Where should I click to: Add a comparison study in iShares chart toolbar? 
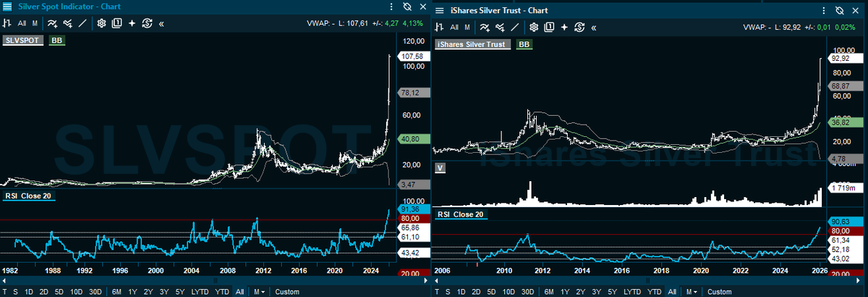501,28
